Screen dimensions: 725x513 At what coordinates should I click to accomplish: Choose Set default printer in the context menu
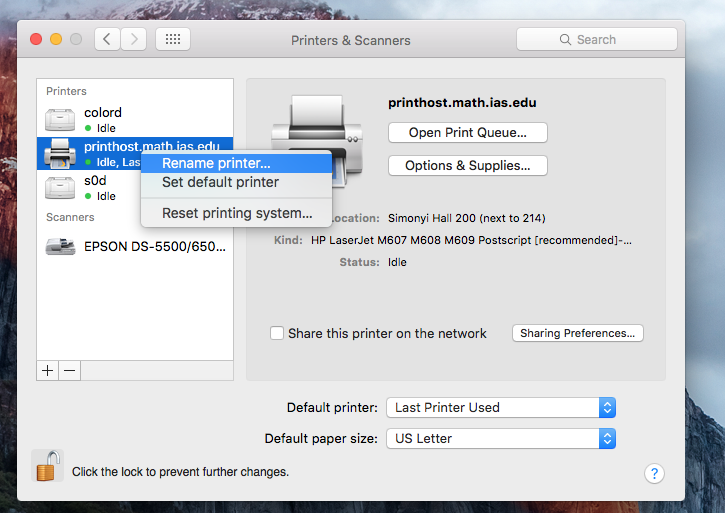pyautogui.click(x=236, y=182)
